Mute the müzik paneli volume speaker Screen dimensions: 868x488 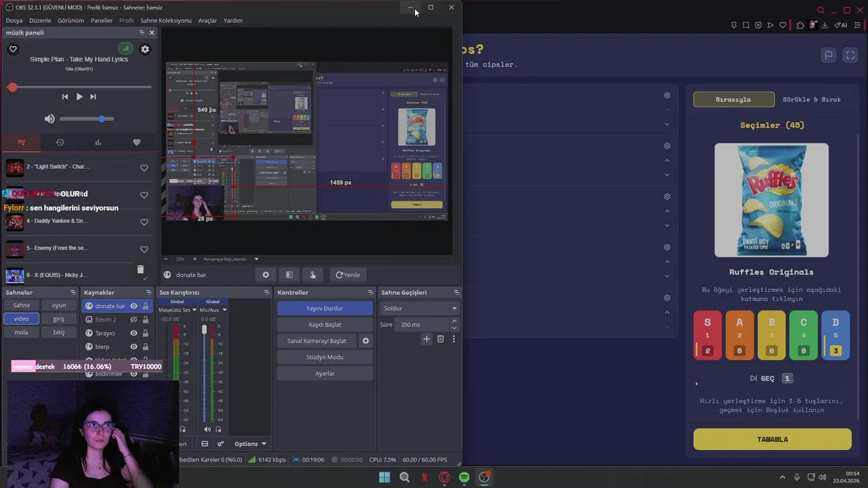click(50, 119)
